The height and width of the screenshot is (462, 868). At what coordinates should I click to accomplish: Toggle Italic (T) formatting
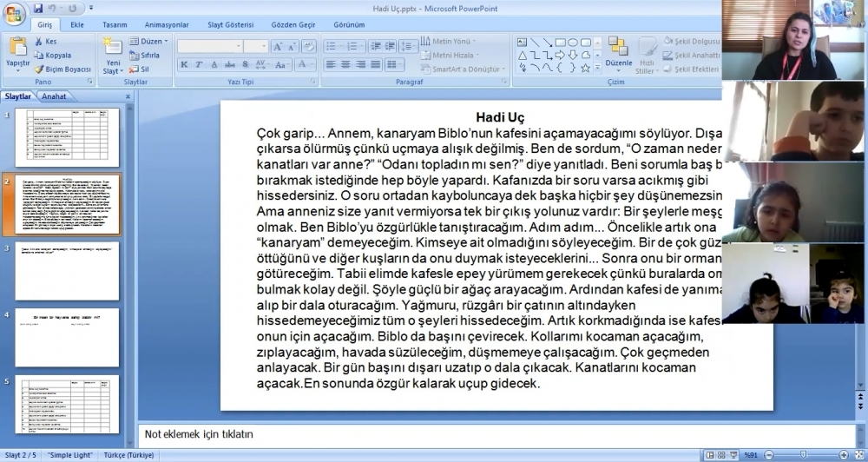coord(200,65)
